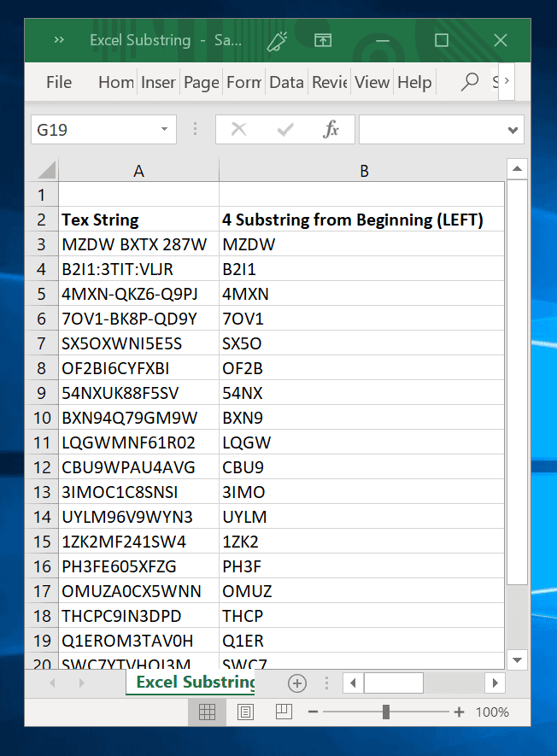Click the Cancel X icon in formula bar
Viewport: 557px width, 756px height.
(x=239, y=130)
